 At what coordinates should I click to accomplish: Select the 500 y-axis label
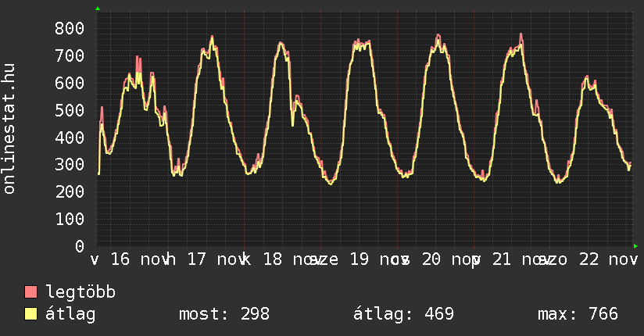click(x=69, y=110)
